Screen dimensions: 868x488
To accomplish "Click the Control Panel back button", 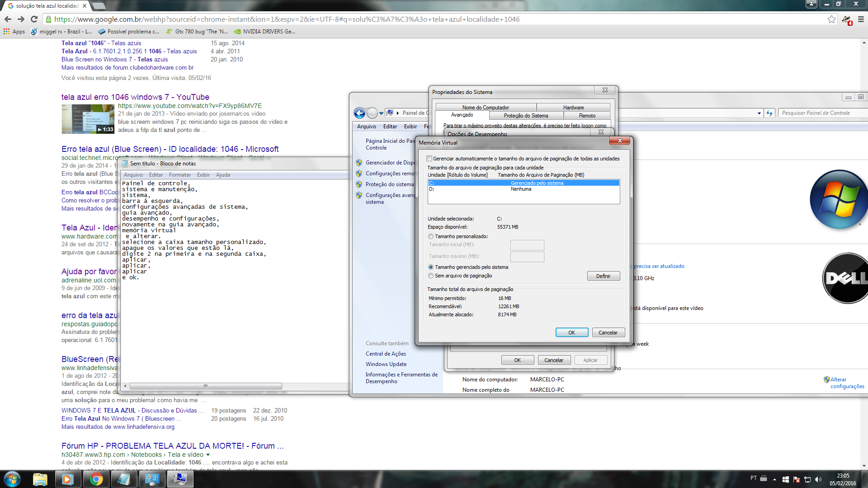I will [359, 113].
